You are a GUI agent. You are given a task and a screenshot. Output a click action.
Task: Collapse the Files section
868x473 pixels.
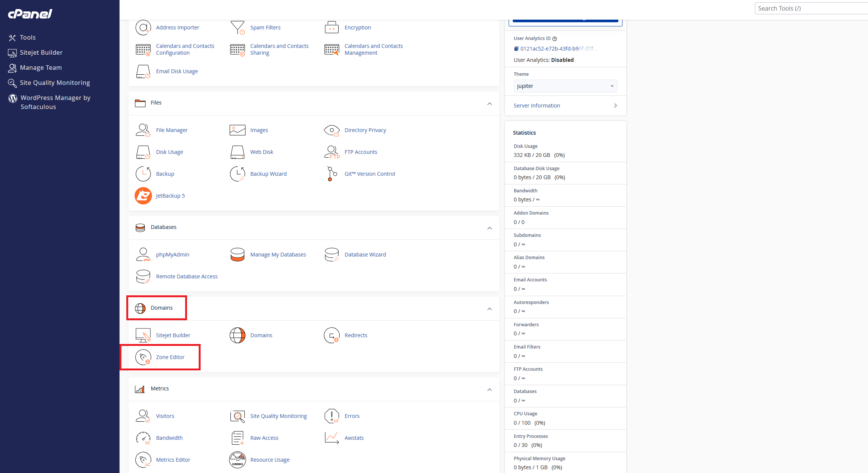(x=489, y=104)
